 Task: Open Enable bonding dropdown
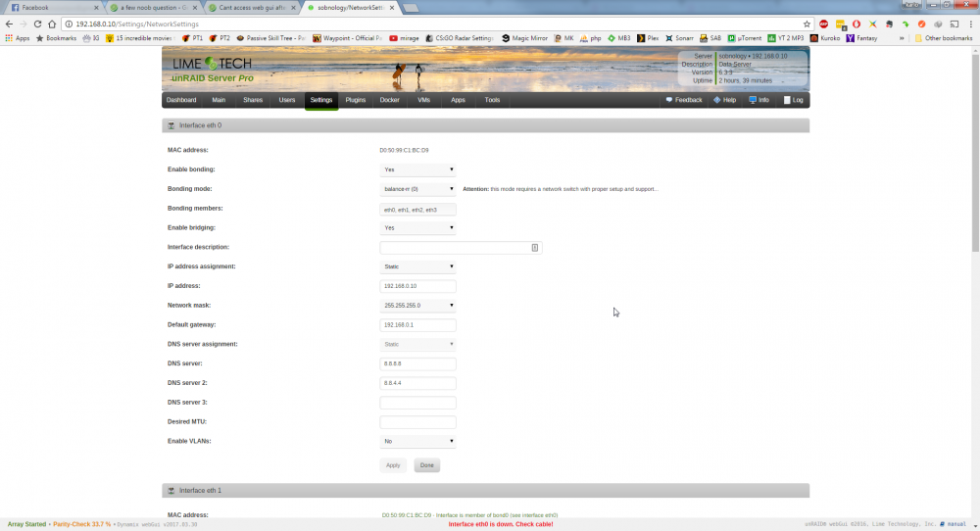tap(417, 169)
